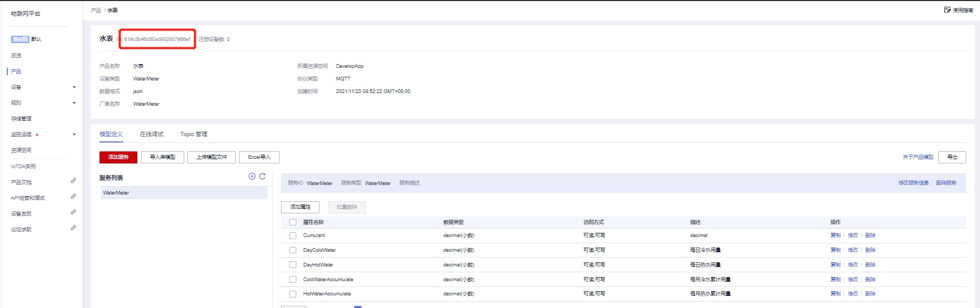Click the 删除服务 link
Viewport: 980px width, 308px height.
pos(946,183)
